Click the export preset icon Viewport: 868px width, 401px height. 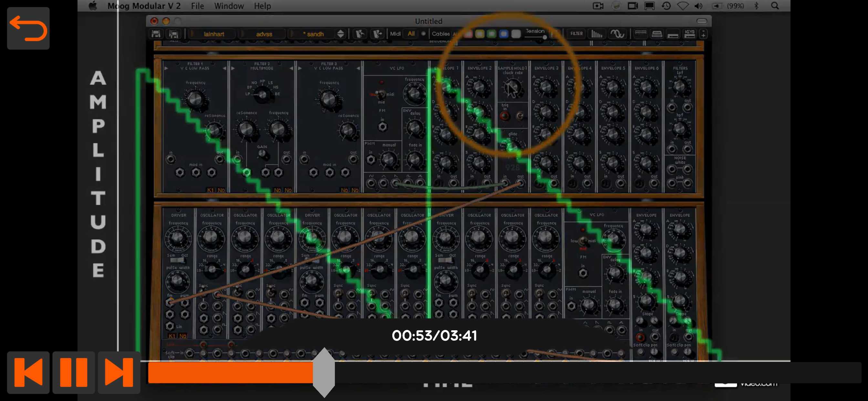(x=377, y=34)
